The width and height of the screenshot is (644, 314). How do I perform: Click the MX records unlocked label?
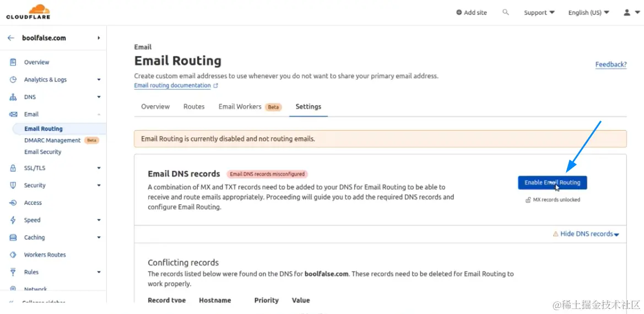[556, 200]
